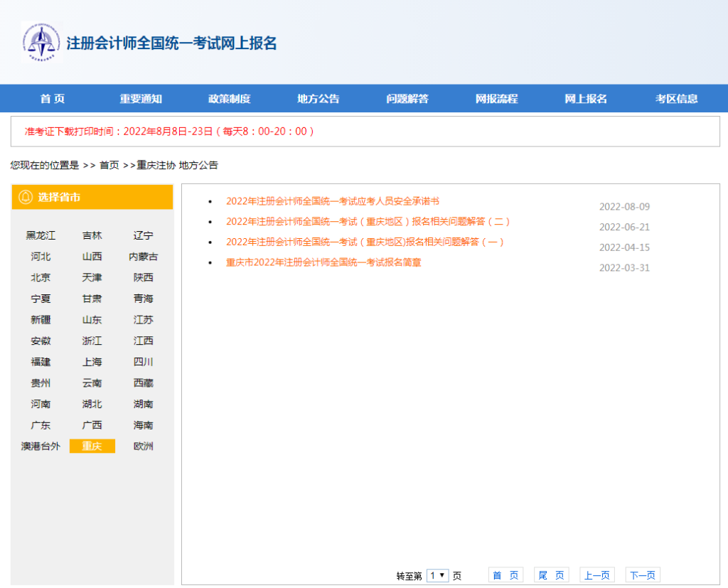Open 报名相关问题解答（一）article
This screenshot has height=588, width=728.
(365, 242)
